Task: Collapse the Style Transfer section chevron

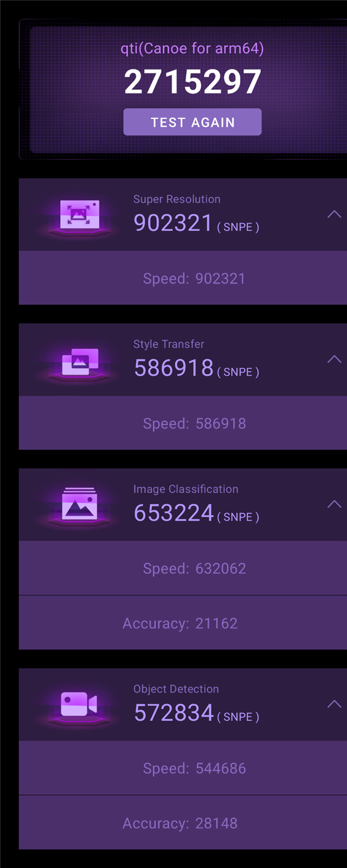Action: [x=334, y=359]
